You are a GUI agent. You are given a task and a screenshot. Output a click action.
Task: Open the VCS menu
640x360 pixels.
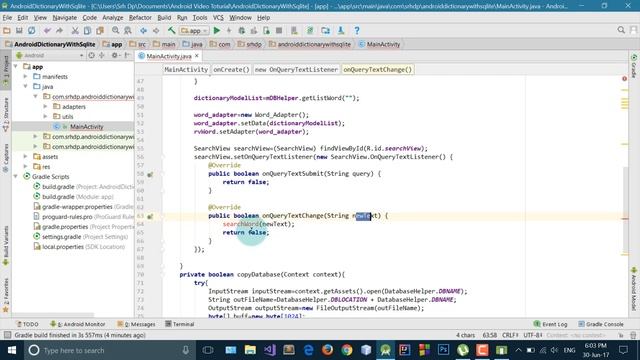(218, 18)
